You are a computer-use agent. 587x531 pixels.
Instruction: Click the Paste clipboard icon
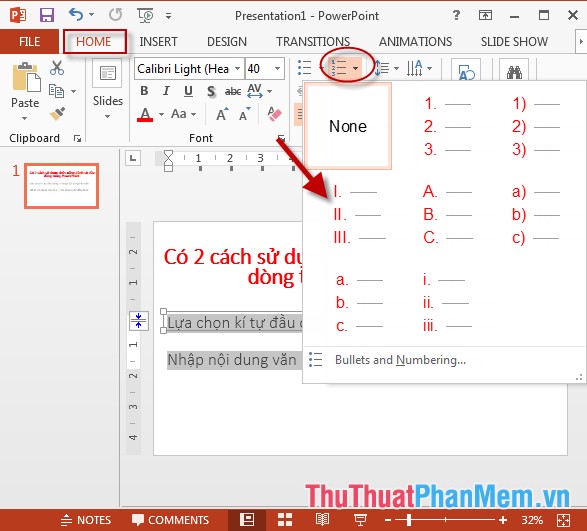click(x=26, y=77)
